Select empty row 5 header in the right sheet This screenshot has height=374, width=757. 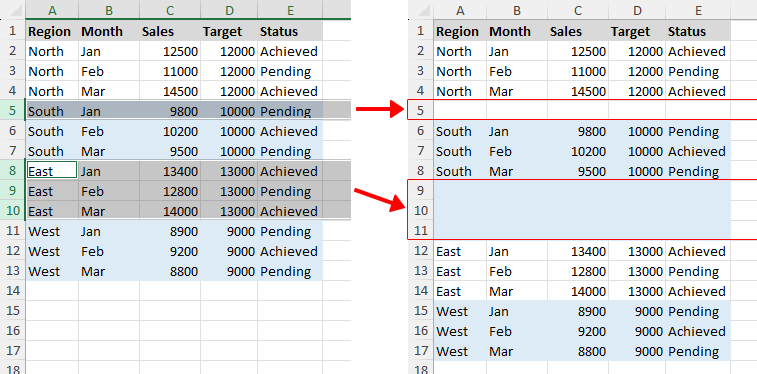pyautogui.click(x=421, y=111)
